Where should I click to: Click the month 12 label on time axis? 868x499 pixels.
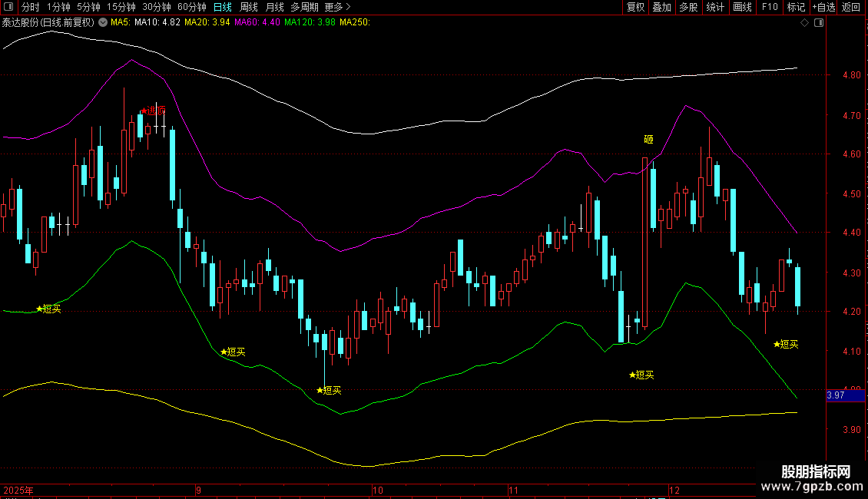(674, 490)
